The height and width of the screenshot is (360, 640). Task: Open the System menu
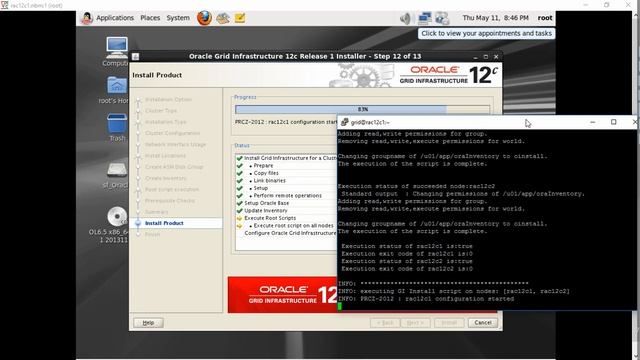pyautogui.click(x=178, y=18)
